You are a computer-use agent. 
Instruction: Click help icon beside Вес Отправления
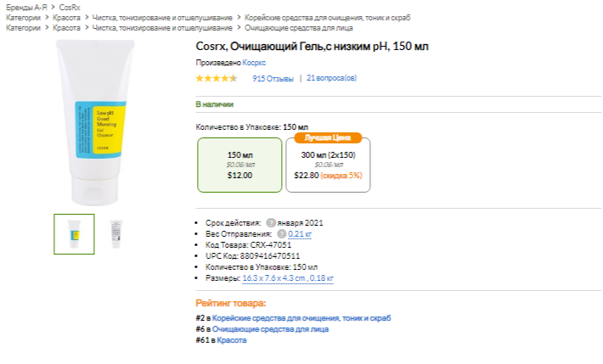pos(280,233)
